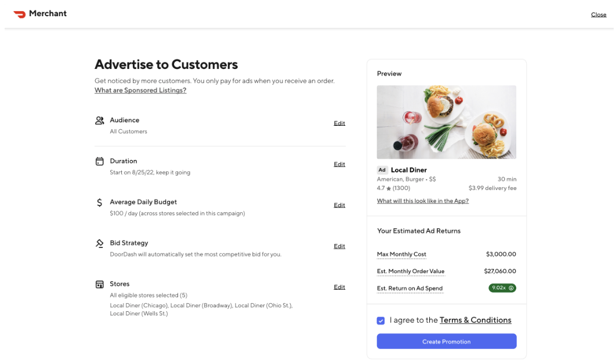Click the burger preview image thumbnail

(446, 122)
